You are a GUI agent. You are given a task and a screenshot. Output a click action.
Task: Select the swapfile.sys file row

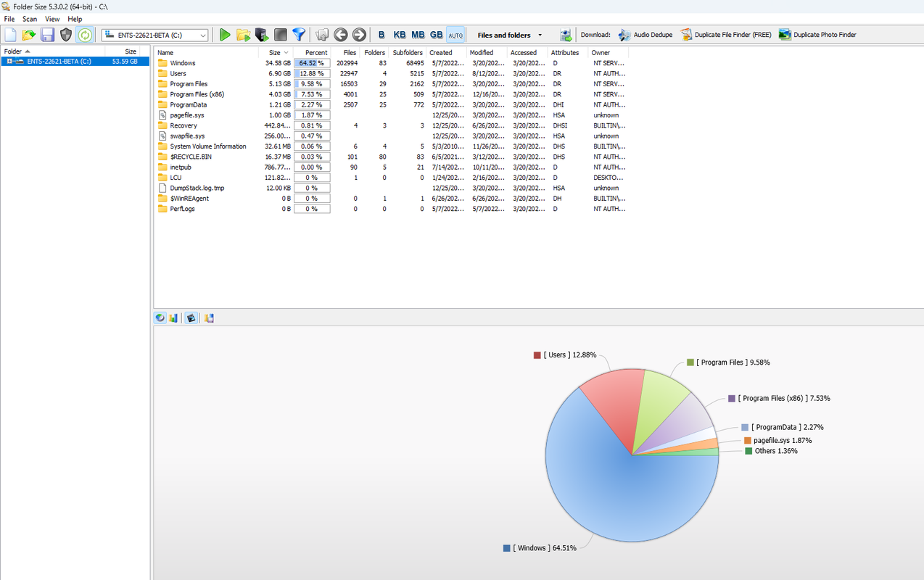(392, 136)
